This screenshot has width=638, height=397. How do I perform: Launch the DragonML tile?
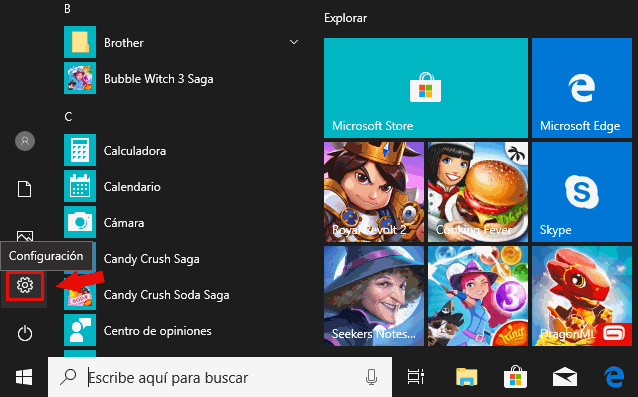[x=582, y=296]
